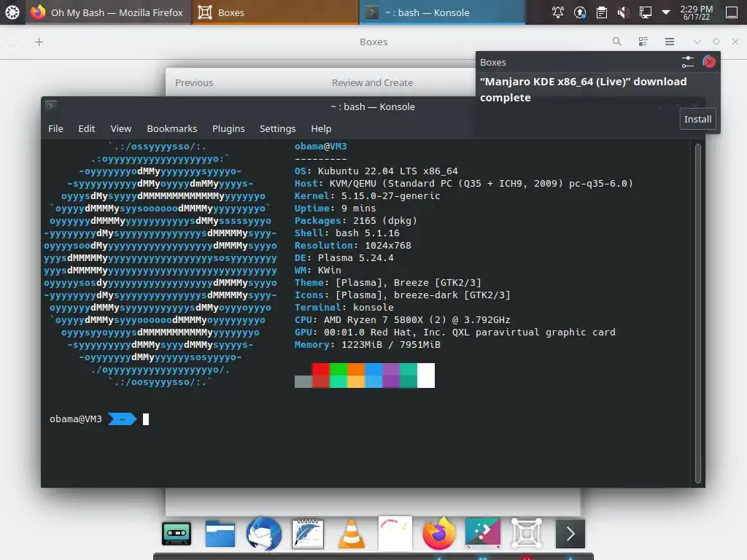Open the file manager folder in the dock
The width and height of the screenshot is (747, 560).
(220, 533)
